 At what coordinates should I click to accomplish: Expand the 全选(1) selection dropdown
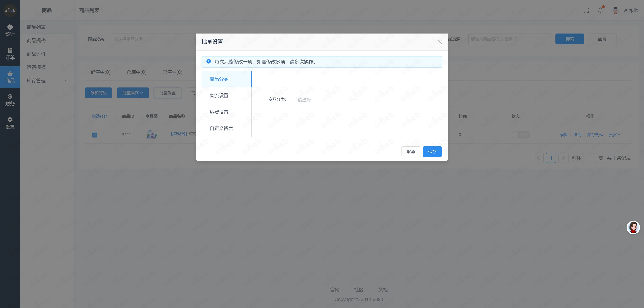[100, 116]
